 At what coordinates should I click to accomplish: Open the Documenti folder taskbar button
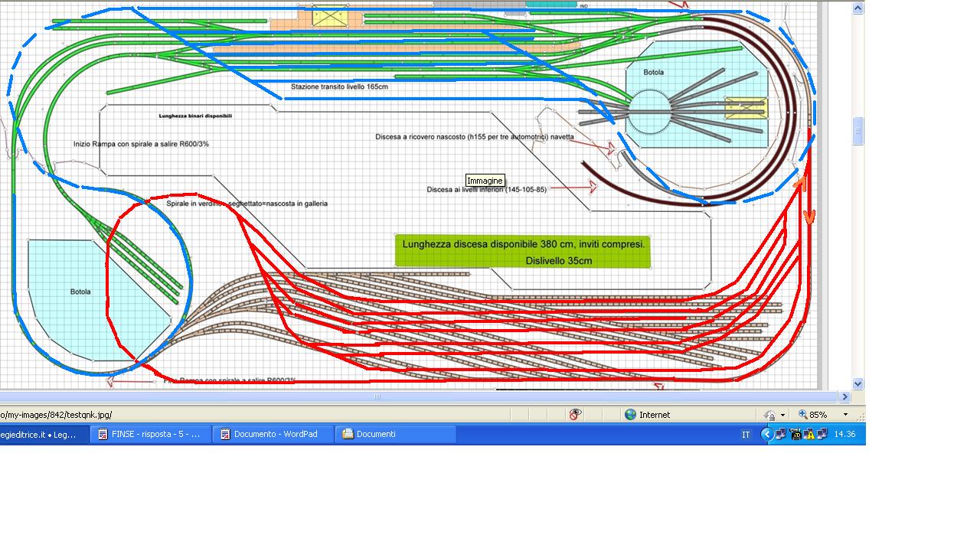[x=397, y=434]
